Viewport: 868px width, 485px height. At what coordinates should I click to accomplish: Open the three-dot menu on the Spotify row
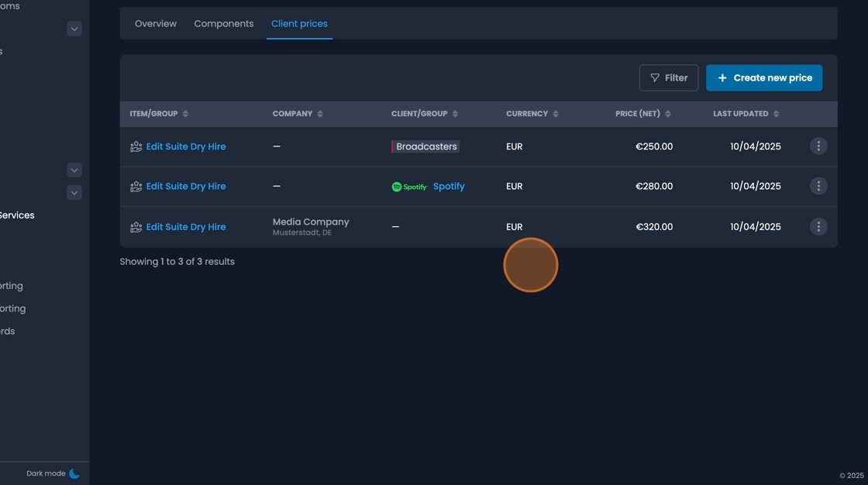pos(818,186)
